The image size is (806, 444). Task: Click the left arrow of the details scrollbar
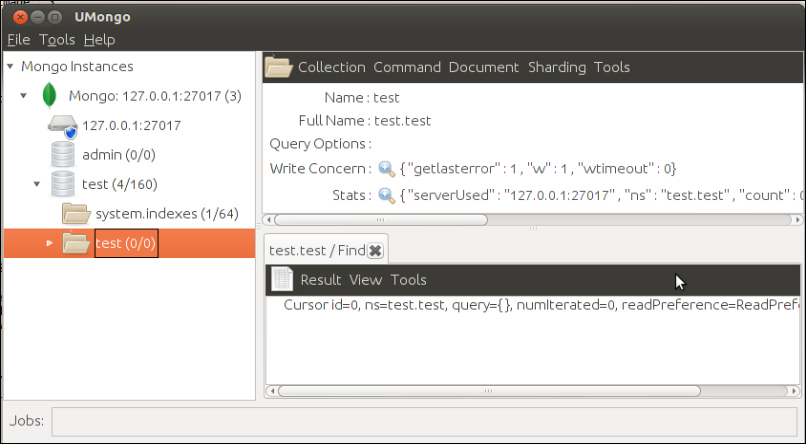coord(268,220)
